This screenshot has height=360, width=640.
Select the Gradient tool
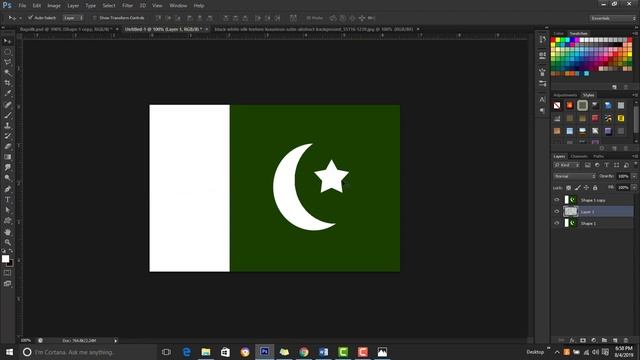pos(7,157)
